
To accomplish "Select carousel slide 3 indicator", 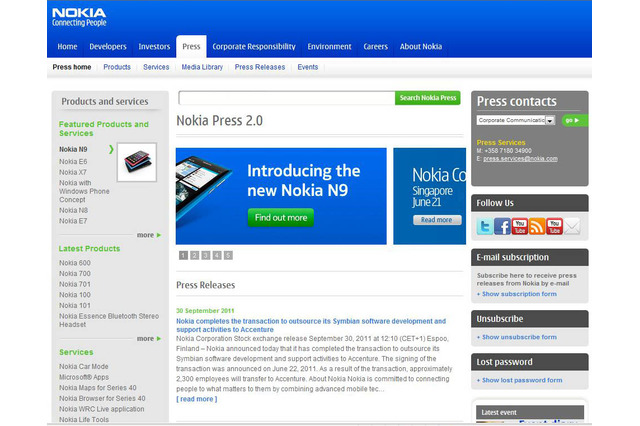I will tap(206, 255).
